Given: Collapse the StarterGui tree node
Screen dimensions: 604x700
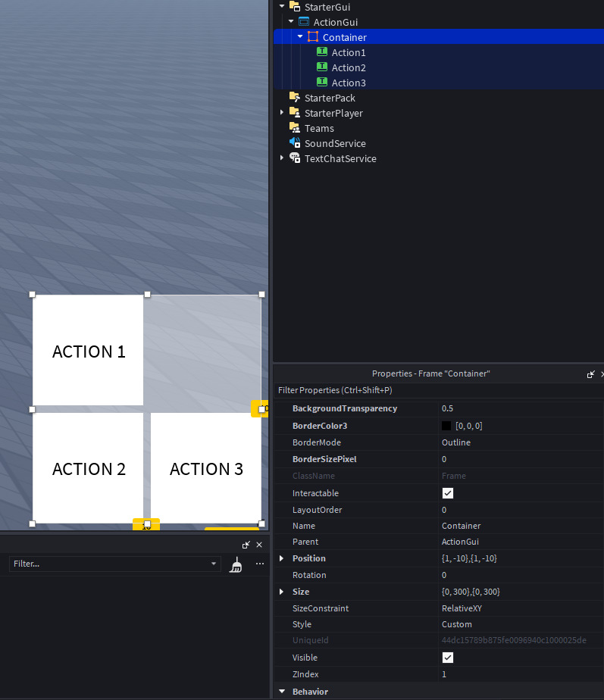Looking at the screenshot, I should (282, 6).
